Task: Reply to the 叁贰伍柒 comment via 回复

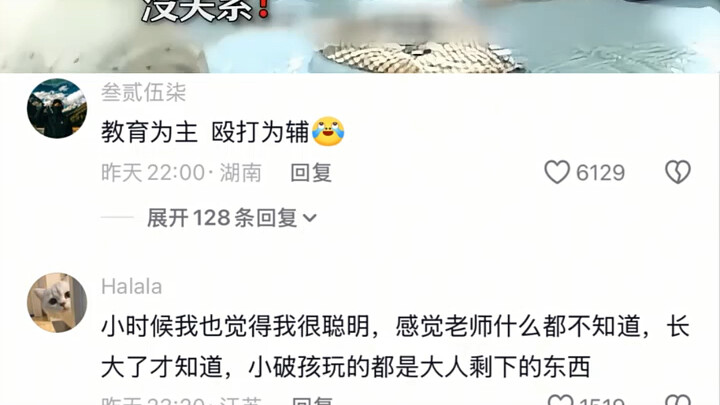Action: [311, 173]
